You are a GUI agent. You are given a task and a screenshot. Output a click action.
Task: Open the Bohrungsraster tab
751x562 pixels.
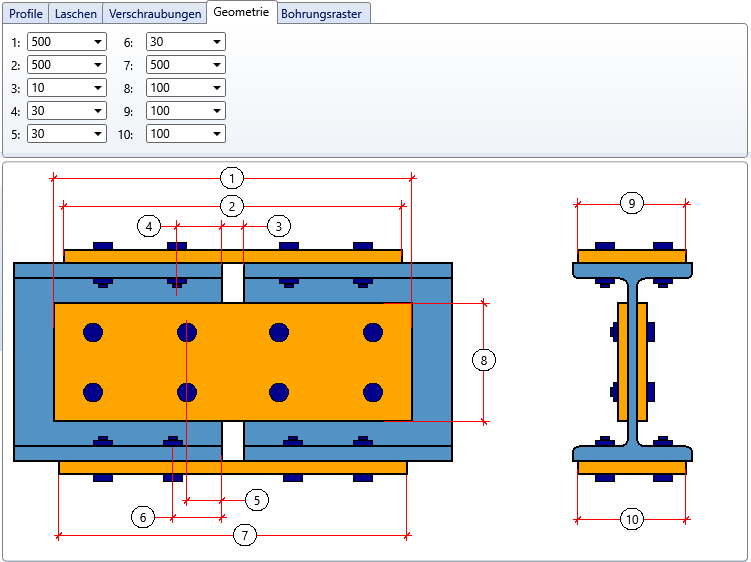pos(323,14)
